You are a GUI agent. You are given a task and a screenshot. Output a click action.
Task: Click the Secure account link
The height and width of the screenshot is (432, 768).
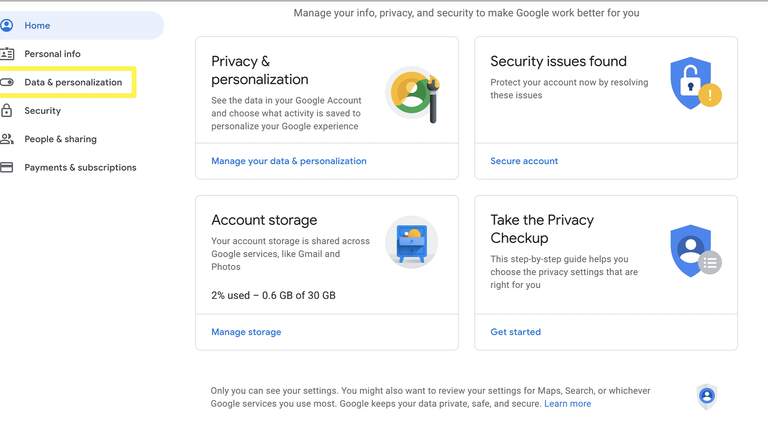[524, 161]
